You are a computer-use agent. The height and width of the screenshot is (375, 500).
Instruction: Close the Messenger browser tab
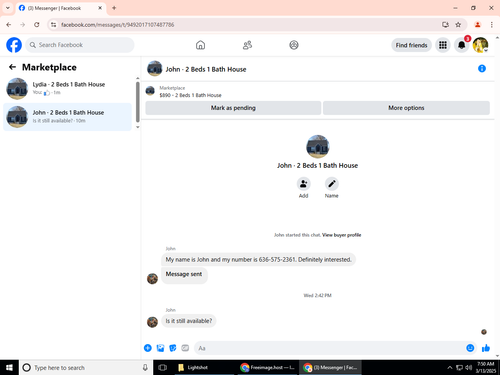100,8
